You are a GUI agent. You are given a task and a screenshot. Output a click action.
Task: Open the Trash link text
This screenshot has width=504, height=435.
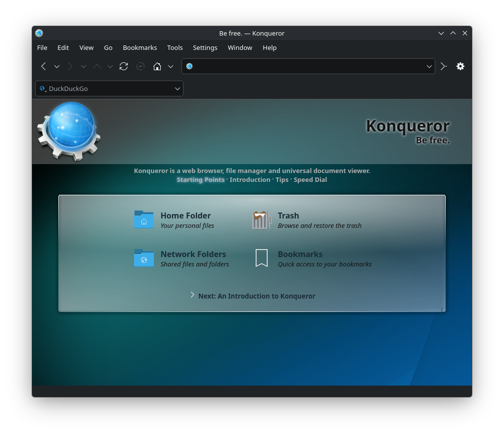(x=288, y=216)
